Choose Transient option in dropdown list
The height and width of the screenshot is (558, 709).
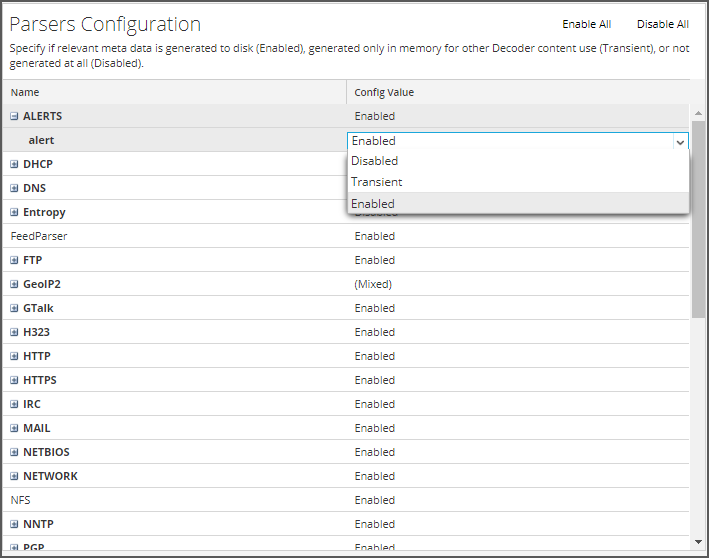pos(377,182)
